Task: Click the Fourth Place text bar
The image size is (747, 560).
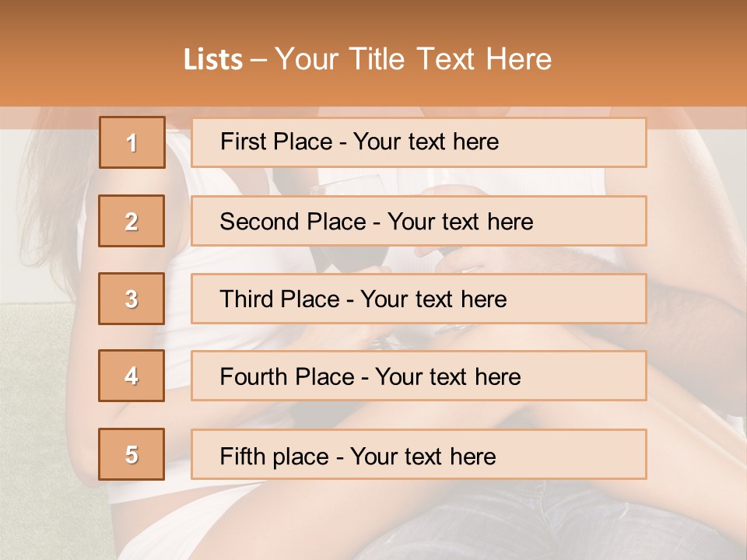Action: (x=419, y=376)
